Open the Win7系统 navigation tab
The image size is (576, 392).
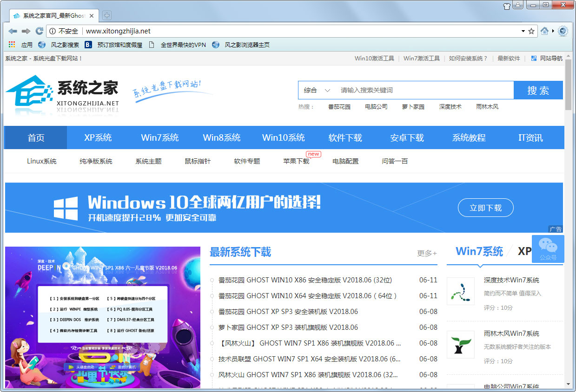click(160, 137)
